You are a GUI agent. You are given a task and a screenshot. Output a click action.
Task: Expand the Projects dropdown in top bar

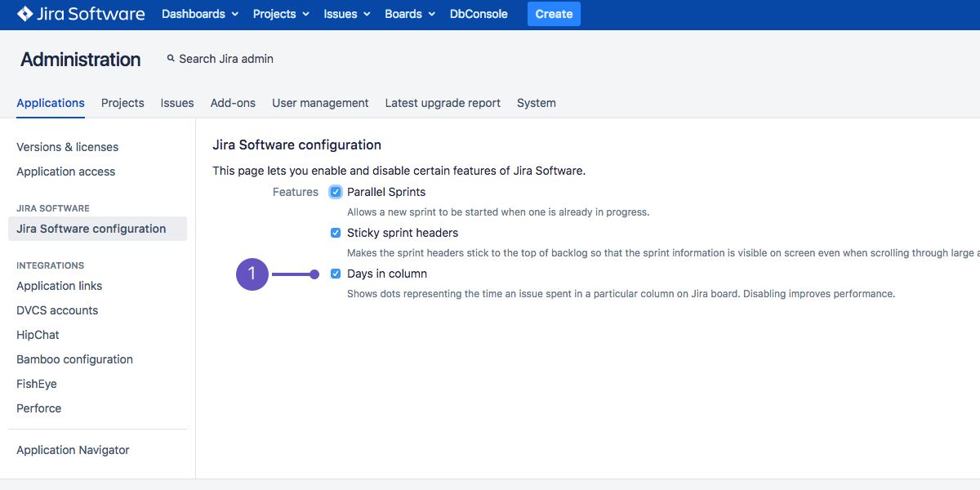coord(281,14)
